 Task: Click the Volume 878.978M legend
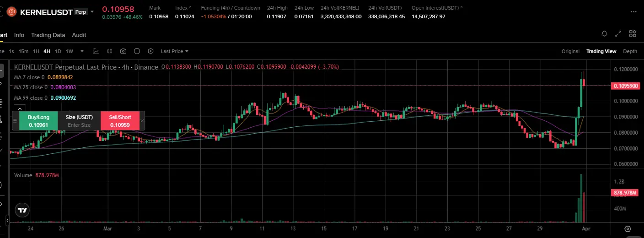[x=37, y=175]
